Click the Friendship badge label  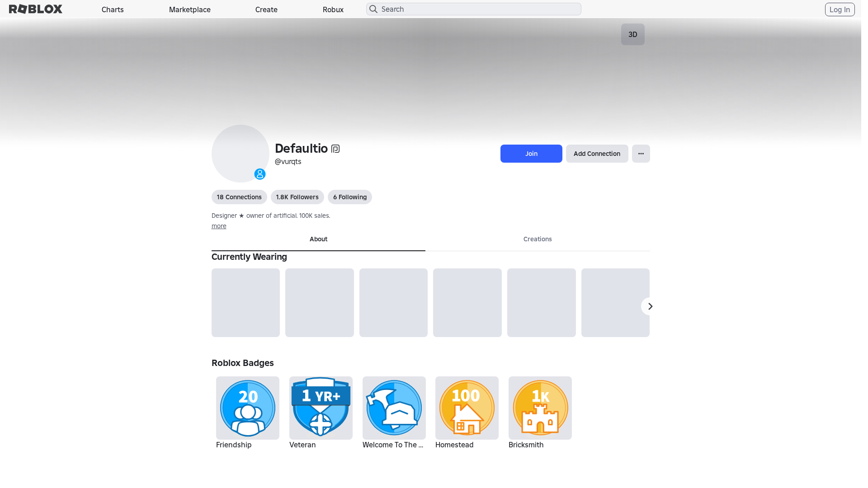234,445
